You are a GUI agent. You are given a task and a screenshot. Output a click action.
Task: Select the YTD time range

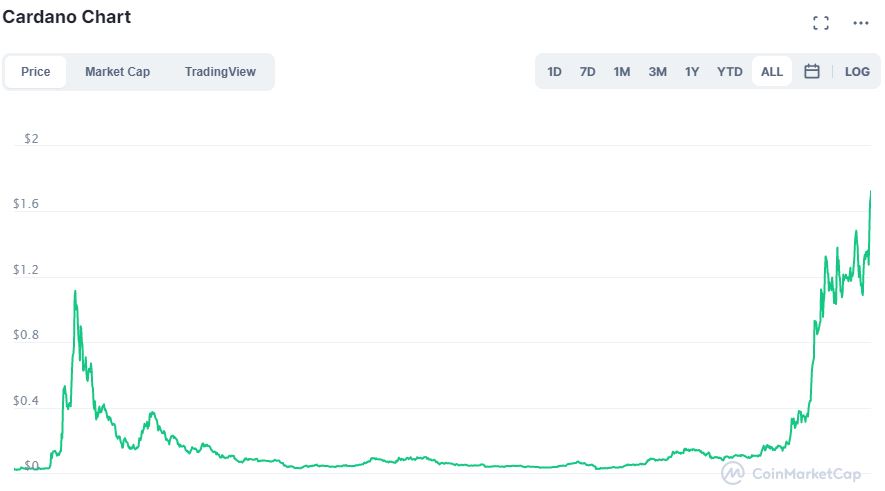coord(730,72)
